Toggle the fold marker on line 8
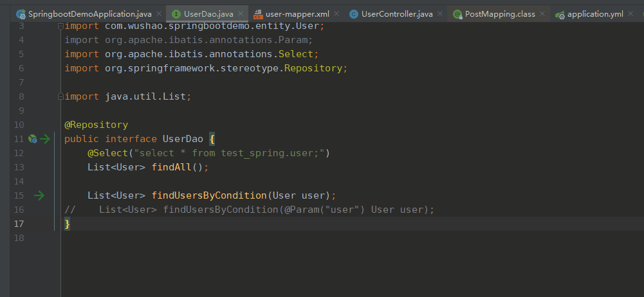Screen dimensions: 644x297 (x=60, y=97)
